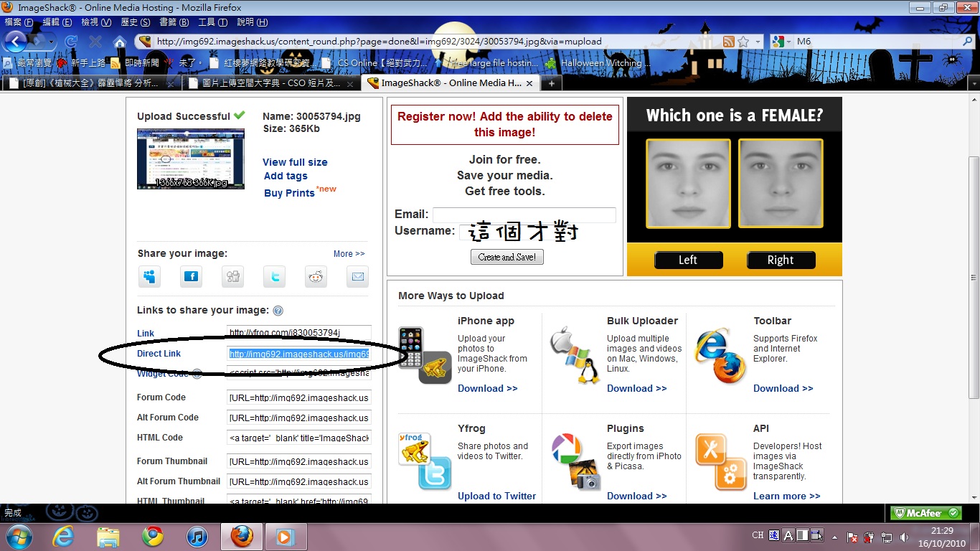
Task: Click the Windows Live Messenger share icon
Action: (x=149, y=276)
